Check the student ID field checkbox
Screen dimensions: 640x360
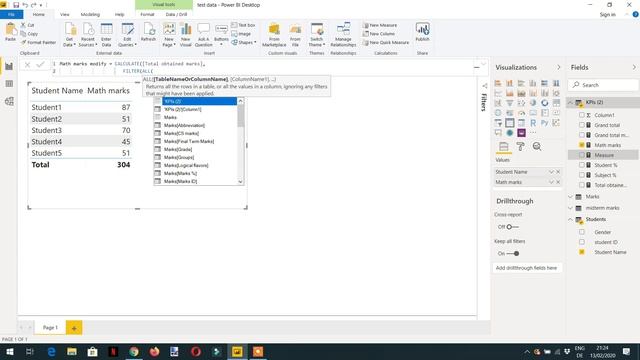[582, 242]
